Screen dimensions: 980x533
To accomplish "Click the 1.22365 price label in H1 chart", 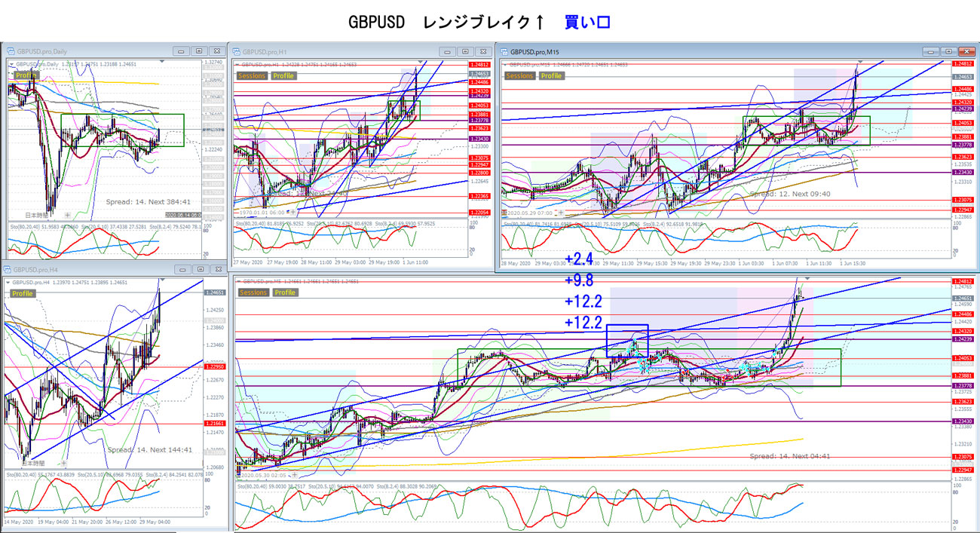I will click(479, 196).
